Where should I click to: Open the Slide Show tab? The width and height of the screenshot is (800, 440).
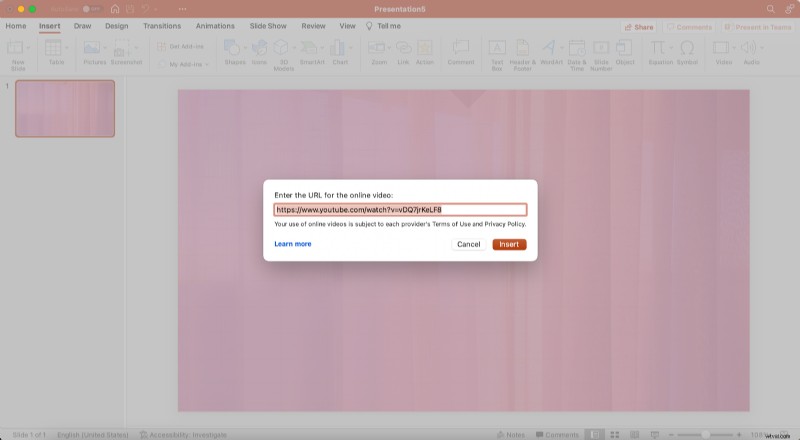tap(268, 26)
